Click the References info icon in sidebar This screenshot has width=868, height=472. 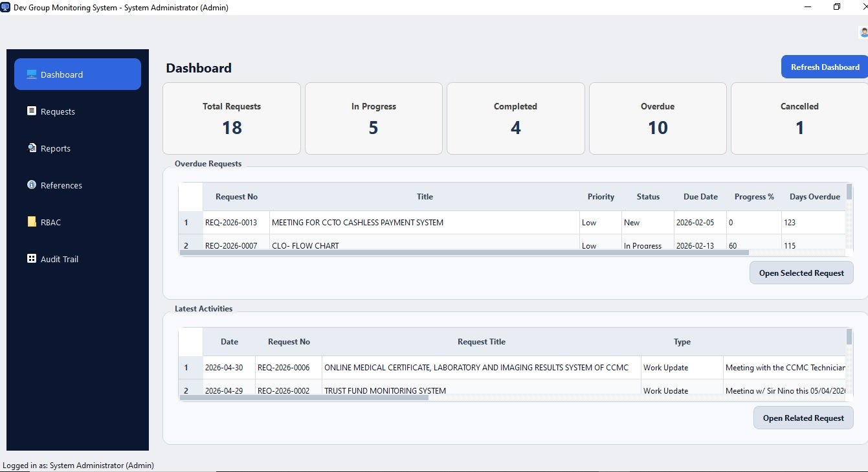(31, 185)
